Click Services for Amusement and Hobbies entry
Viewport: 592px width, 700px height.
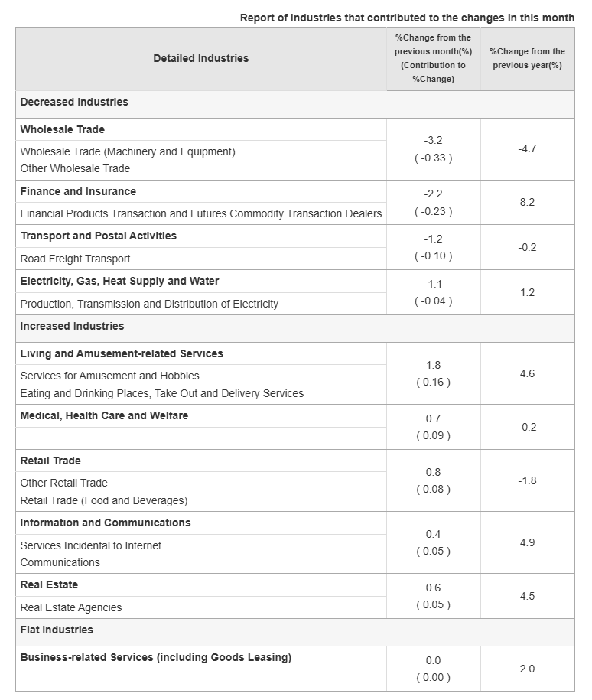(x=109, y=376)
